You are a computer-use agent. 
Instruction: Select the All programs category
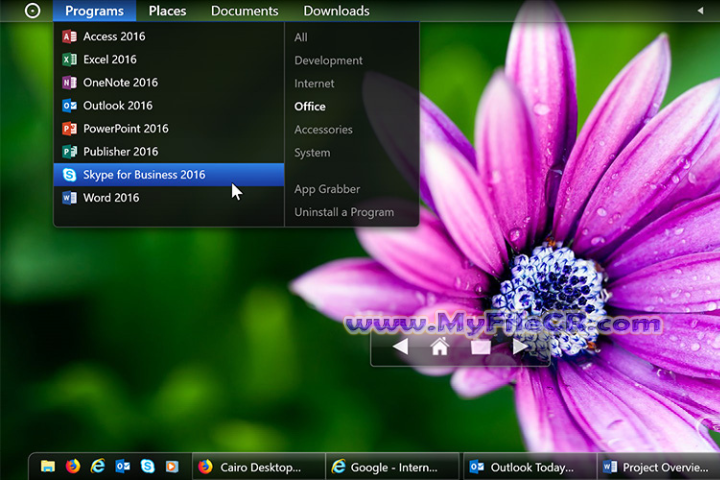(x=301, y=37)
